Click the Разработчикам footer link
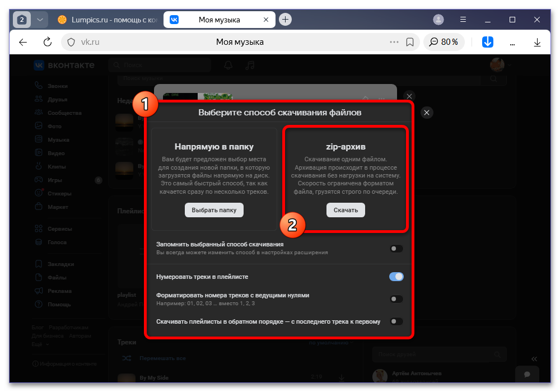This screenshot has width=560, height=392. coord(68,328)
